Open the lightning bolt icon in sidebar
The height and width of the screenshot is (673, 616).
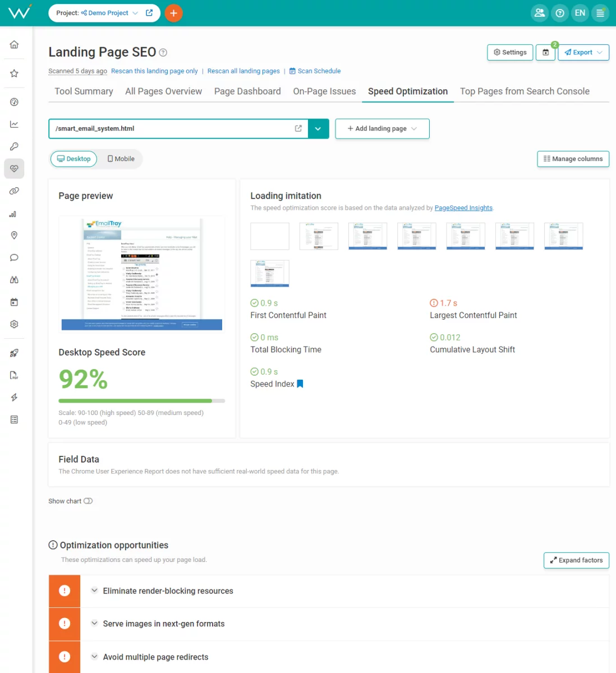[x=14, y=398]
